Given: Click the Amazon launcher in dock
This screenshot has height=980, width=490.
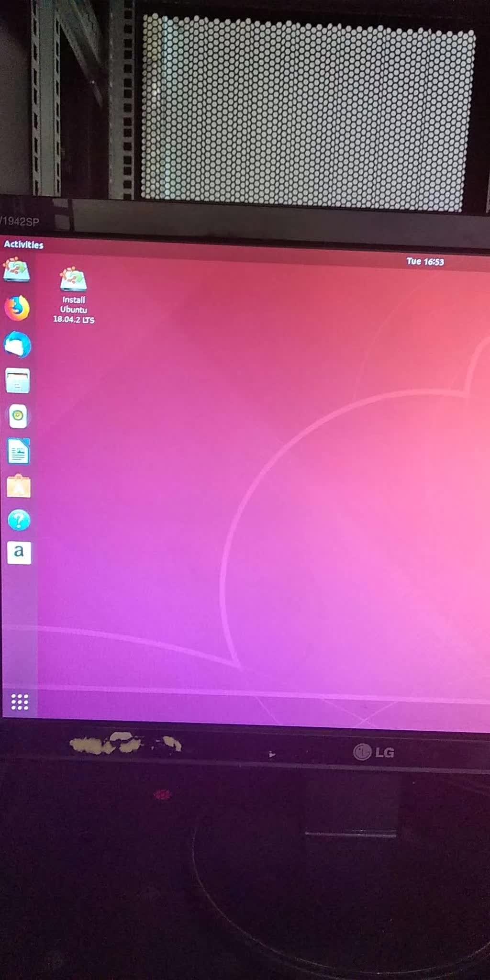Looking at the screenshot, I should [x=19, y=553].
